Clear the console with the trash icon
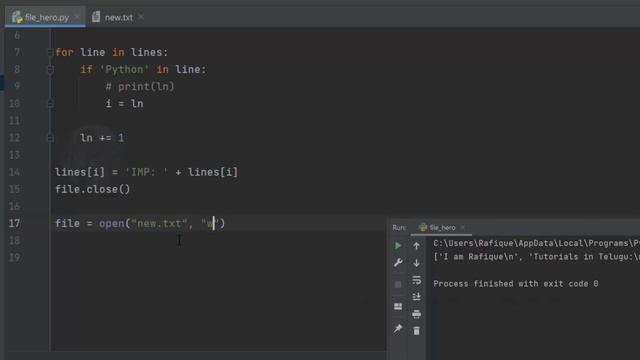This screenshot has width=640, height=360. click(416, 331)
